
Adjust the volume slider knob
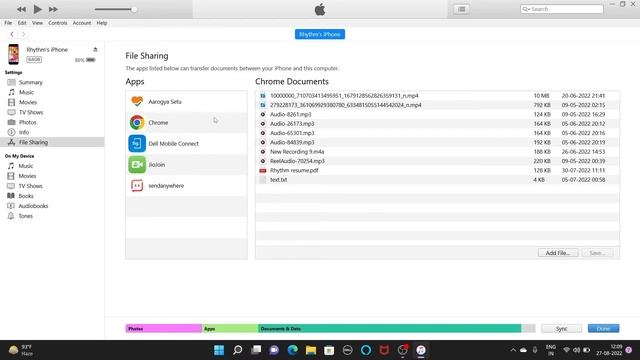[134, 9]
